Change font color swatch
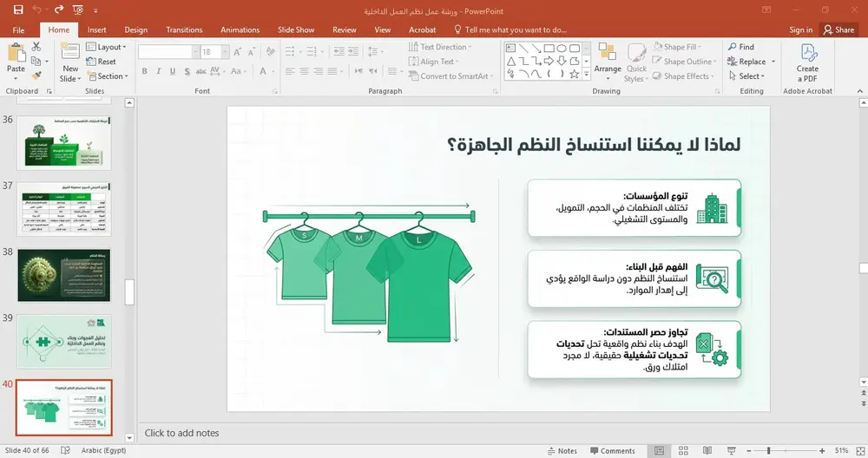The height and width of the screenshot is (458, 868). point(263,71)
